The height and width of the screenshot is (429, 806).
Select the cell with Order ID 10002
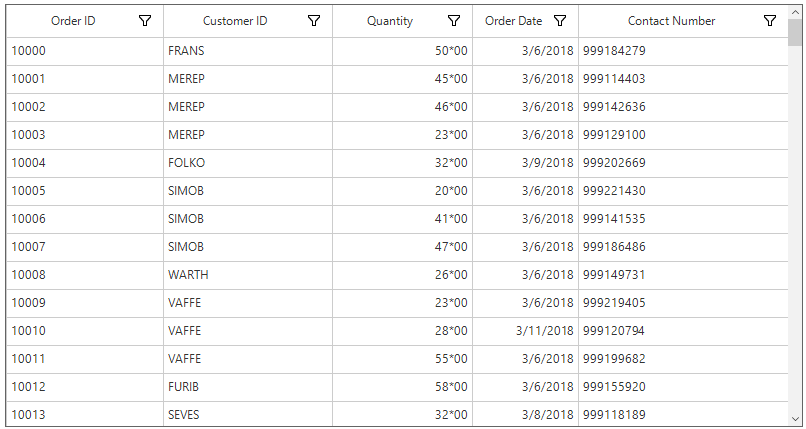point(85,107)
